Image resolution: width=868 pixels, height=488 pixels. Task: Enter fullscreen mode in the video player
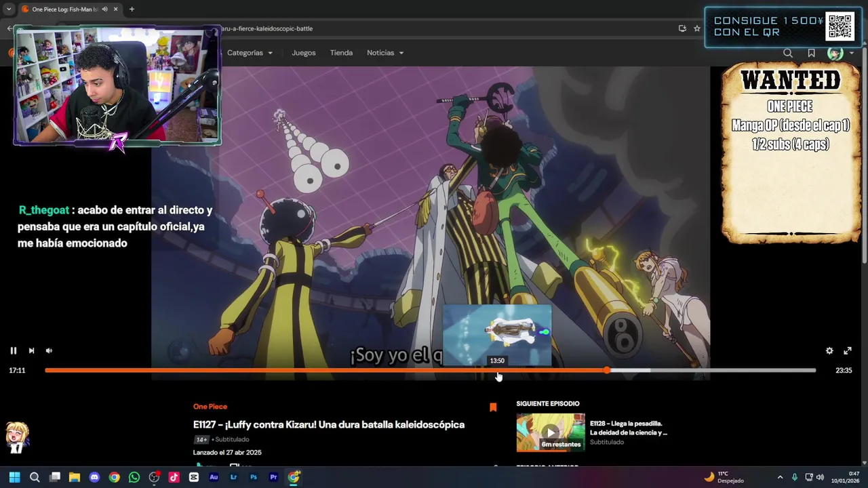848,350
